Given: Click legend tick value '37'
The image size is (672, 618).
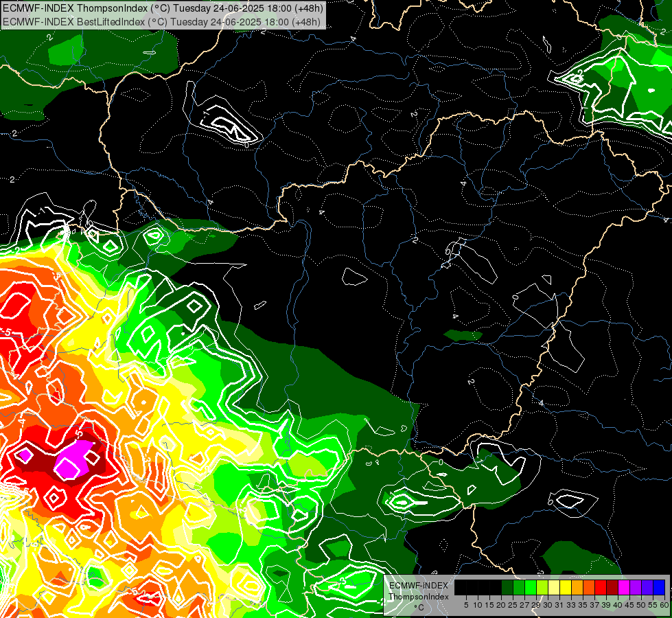Looking at the screenshot, I should point(595,605).
